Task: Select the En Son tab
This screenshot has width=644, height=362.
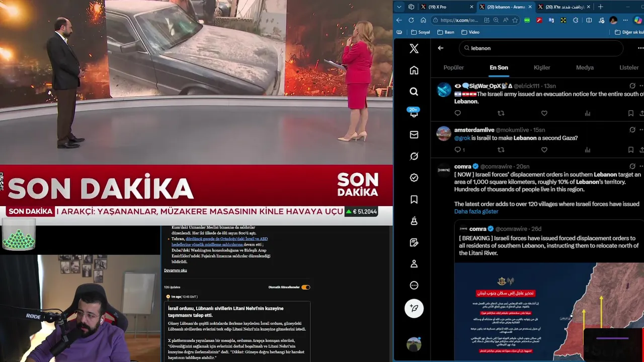Action: pos(499,67)
